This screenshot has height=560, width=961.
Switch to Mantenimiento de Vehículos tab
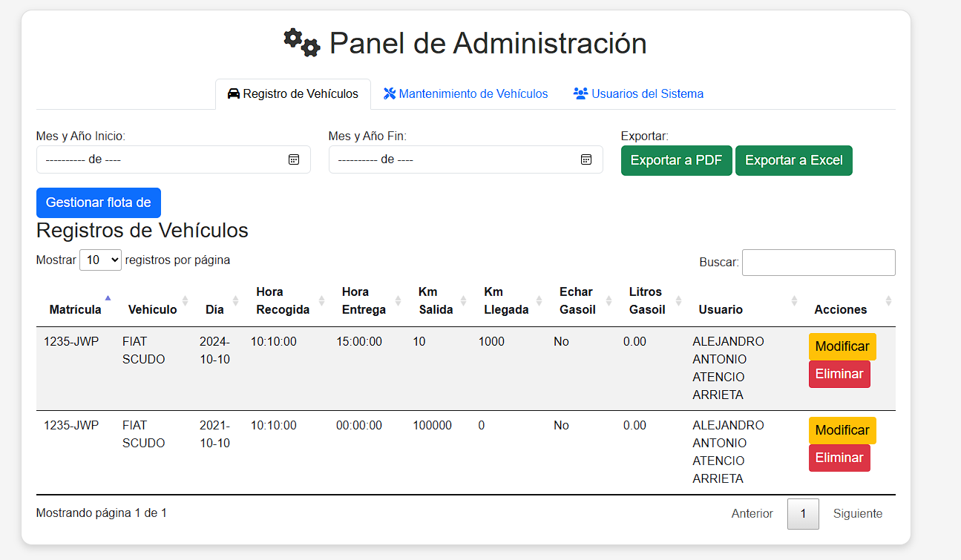[465, 94]
